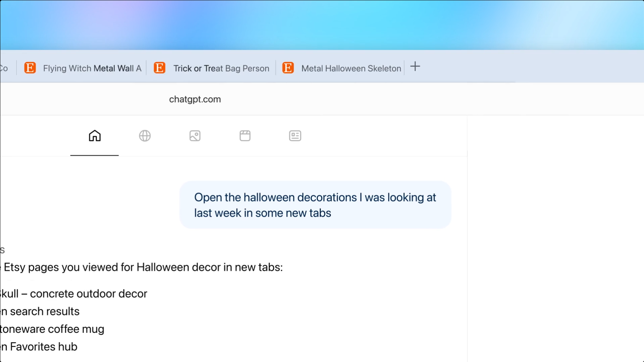This screenshot has width=644, height=362.
Task: Click Etsy favicon on Metal Halloween Skeleton tab
Action: tap(288, 68)
